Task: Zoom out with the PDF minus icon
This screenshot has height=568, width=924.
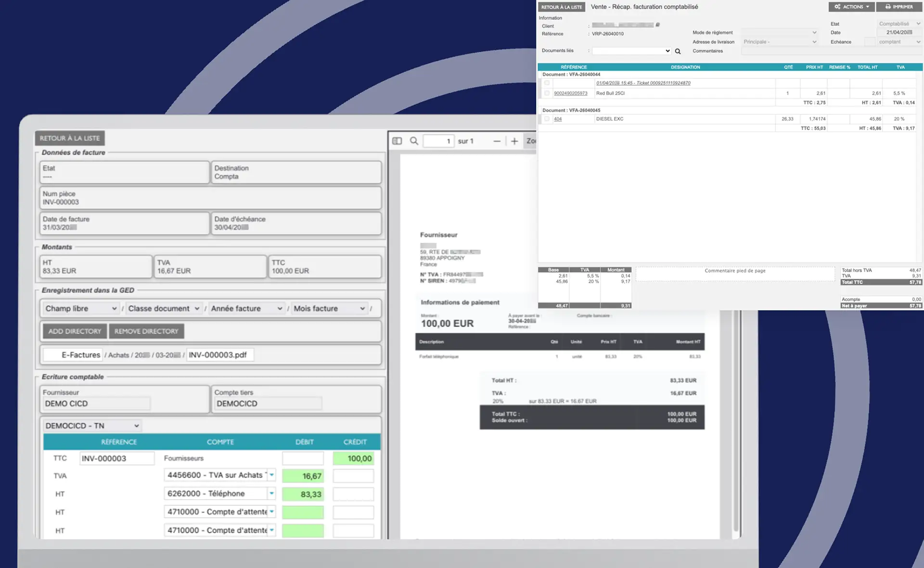Action: click(x=497, y=141)
